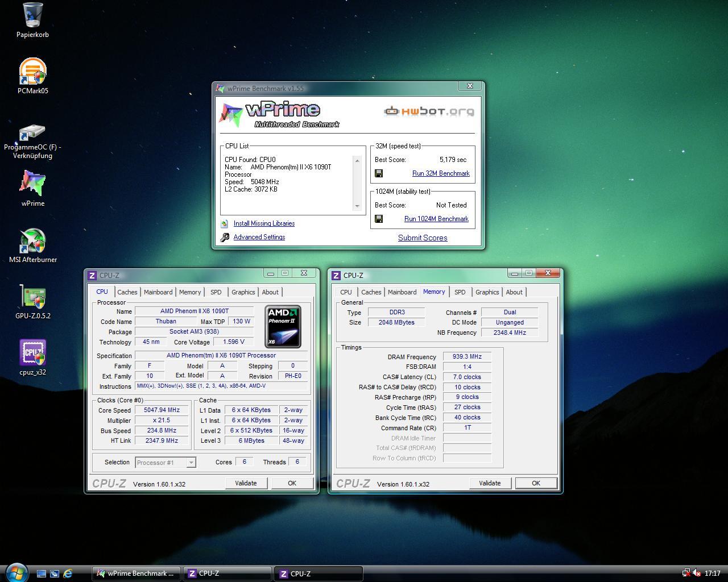Switch to Caches tab in left CPU-Z

pos(127,292)
